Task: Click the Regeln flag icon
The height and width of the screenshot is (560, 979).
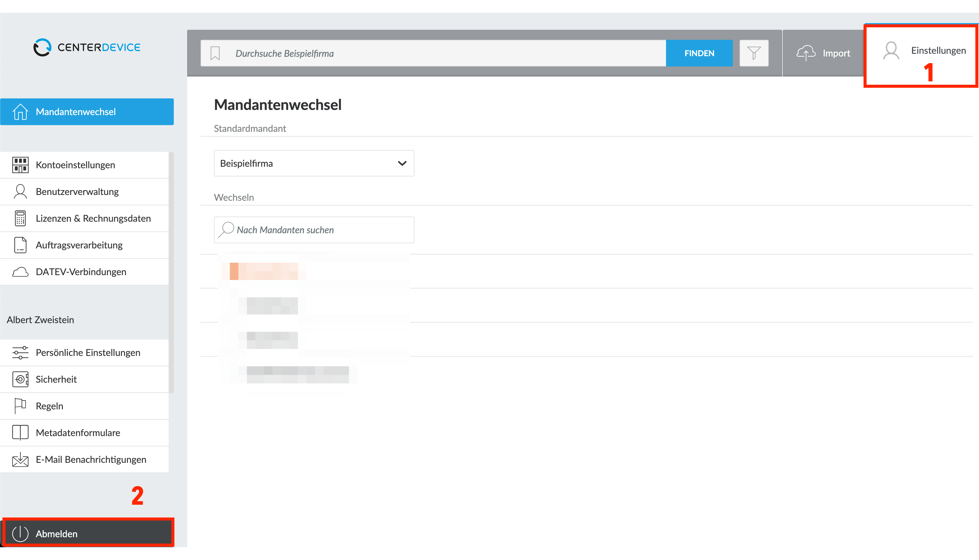Action: click(20, 406)
